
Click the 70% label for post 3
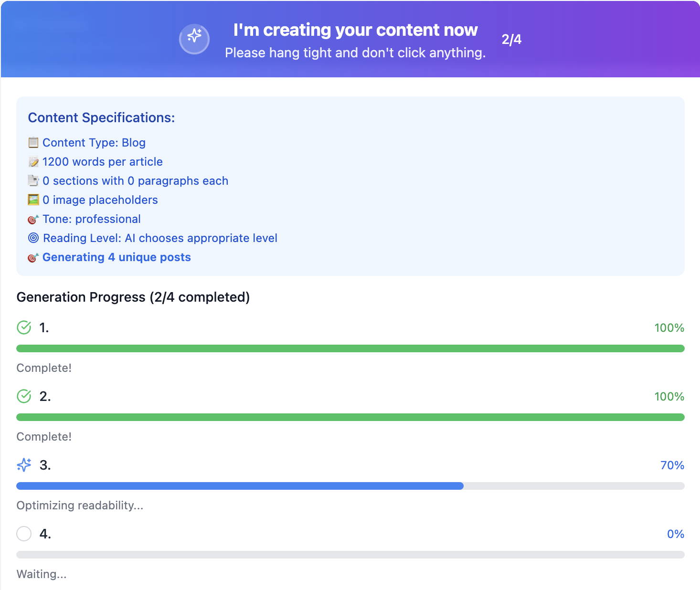pyautogui.click(x=672, y=465)
